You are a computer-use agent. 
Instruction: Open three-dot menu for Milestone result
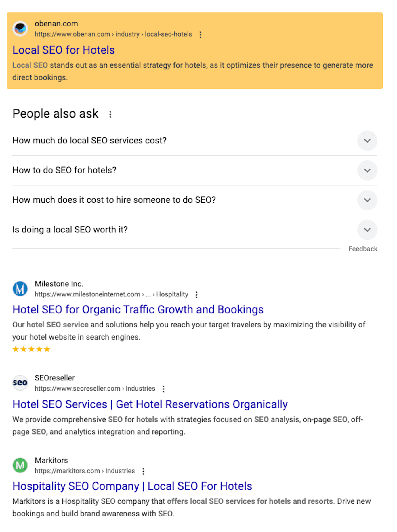196,295
